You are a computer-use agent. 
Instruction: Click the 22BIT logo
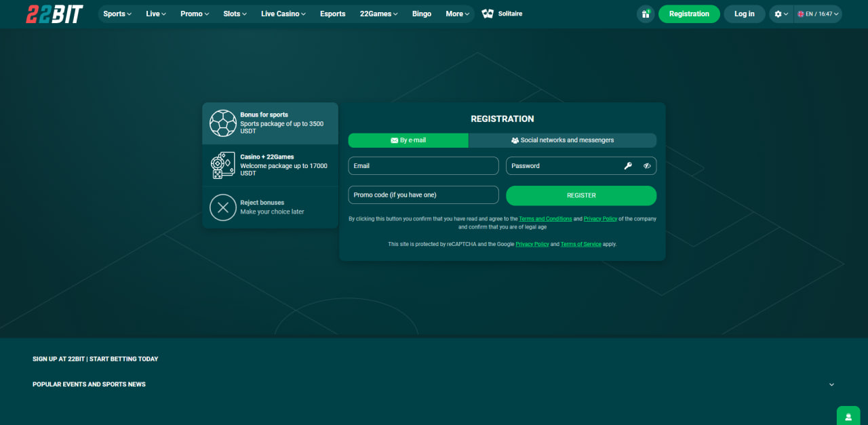pyautogui.click(x=54, y=14)
